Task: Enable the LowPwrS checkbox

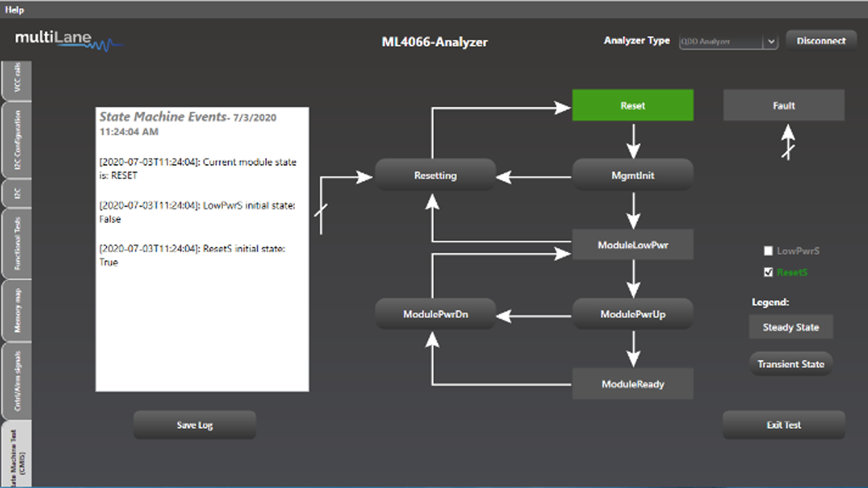Action: click(x=768, y=251)
